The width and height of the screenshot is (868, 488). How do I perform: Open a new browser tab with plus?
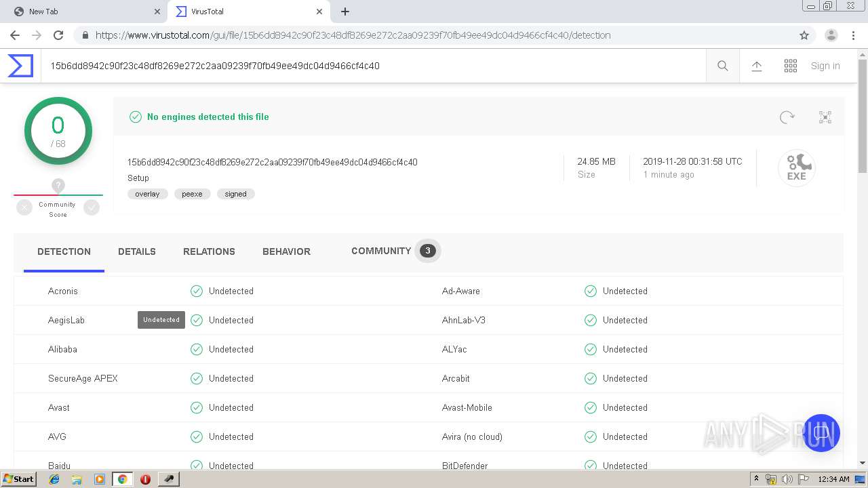[345, 12]
